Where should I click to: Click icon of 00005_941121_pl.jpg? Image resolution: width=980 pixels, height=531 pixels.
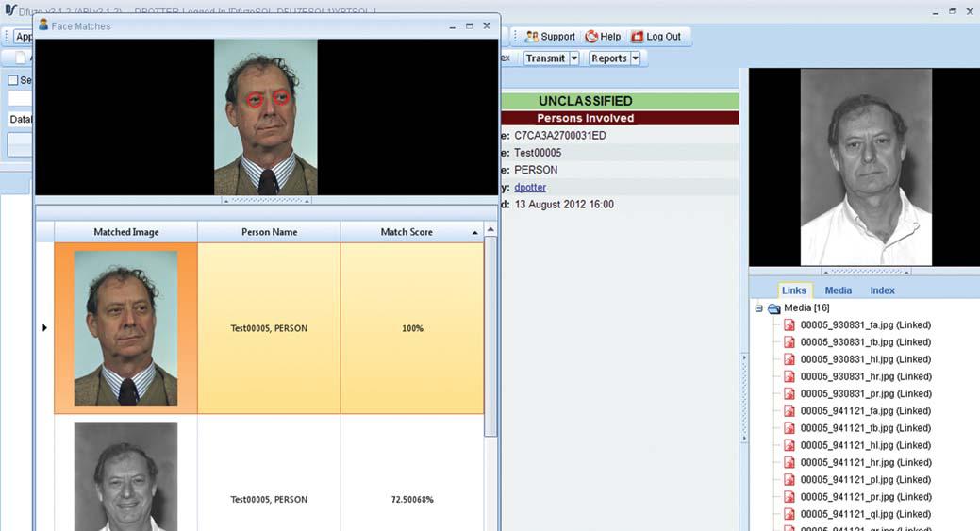coord(789,480)
